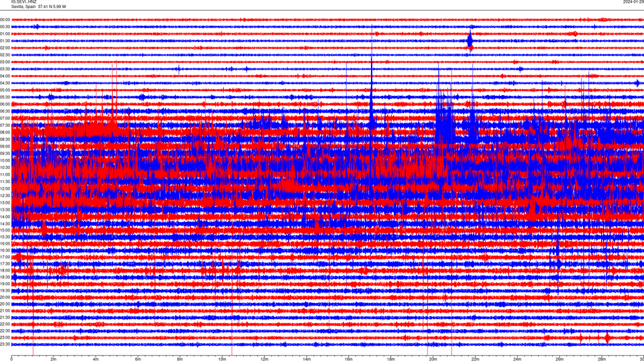The image size is (644, 362).
Task: Select the 09:30 time row label
Action: point(5,154)
